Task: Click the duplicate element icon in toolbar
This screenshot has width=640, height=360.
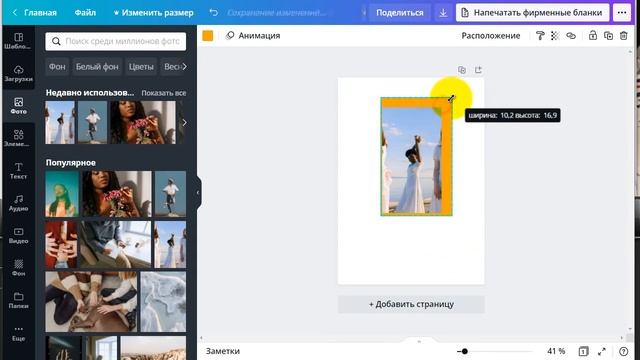Action: pyautogui.click(x=608, y=36)
